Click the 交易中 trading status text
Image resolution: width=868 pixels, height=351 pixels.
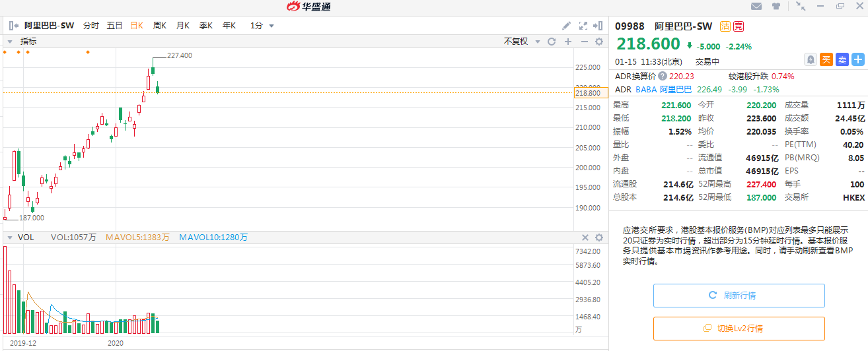707,61
